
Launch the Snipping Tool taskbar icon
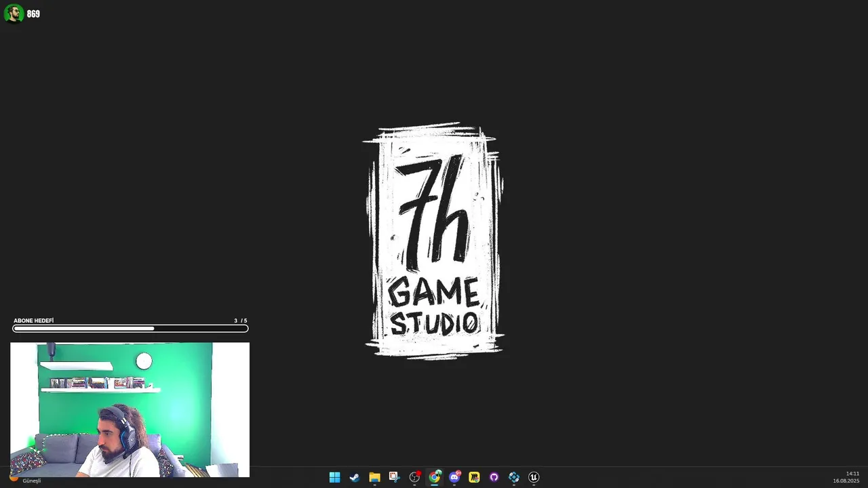(x=394, y=477)
